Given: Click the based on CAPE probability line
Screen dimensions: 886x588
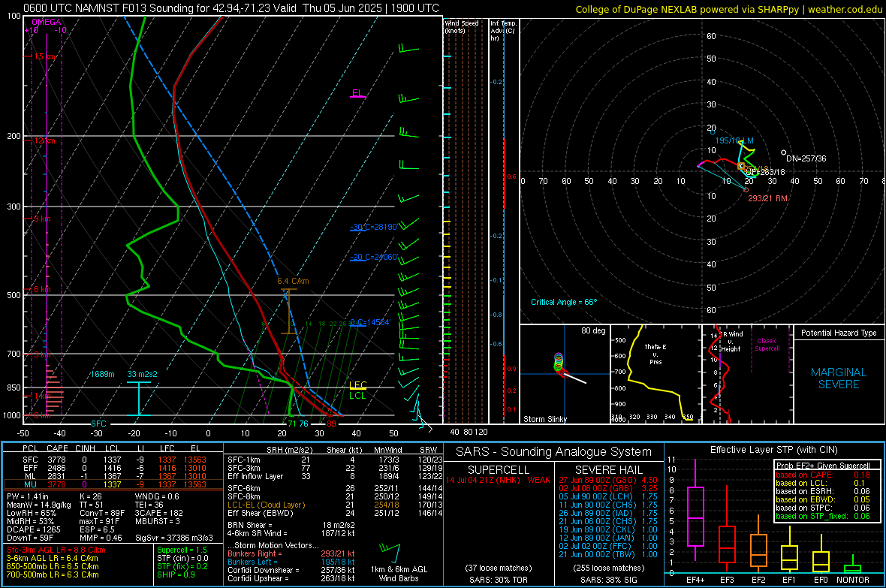Looking at the screenshot, I should click(x=823, y=475).
